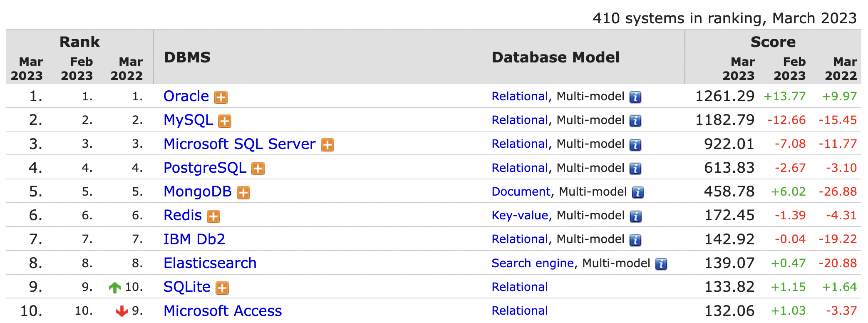Select the Microsoft Access score 132.06
The width and height of the screenshot is (868, 323).
tap(729, 311)
